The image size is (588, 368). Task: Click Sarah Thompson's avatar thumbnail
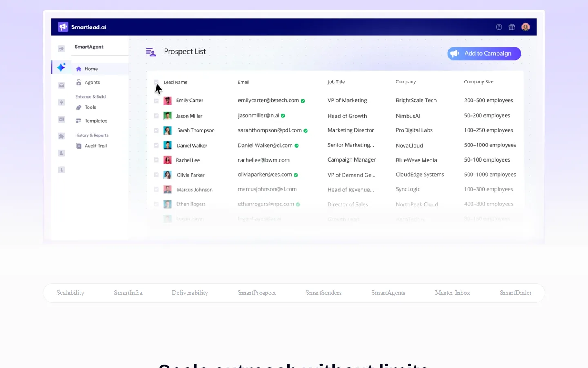(x=167, y=130)
